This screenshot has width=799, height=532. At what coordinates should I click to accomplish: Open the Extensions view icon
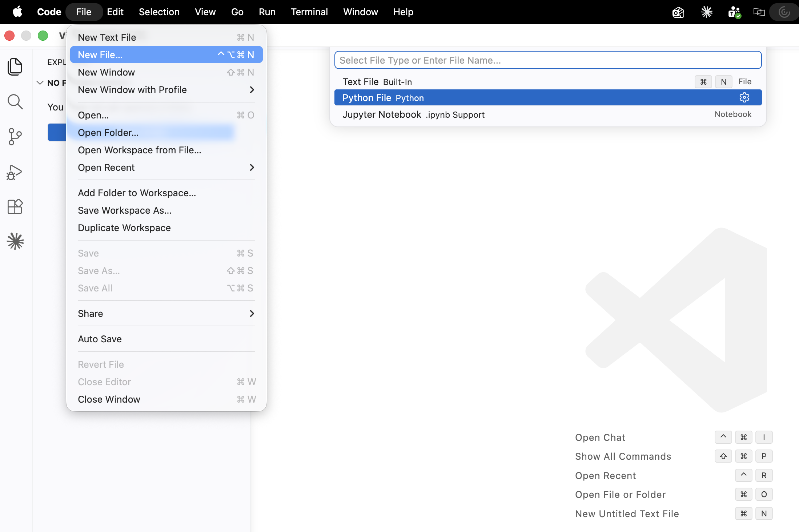pos(15,206)
